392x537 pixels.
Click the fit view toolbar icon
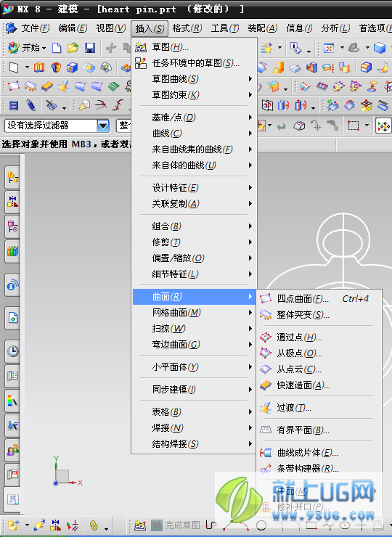(329, 48)
